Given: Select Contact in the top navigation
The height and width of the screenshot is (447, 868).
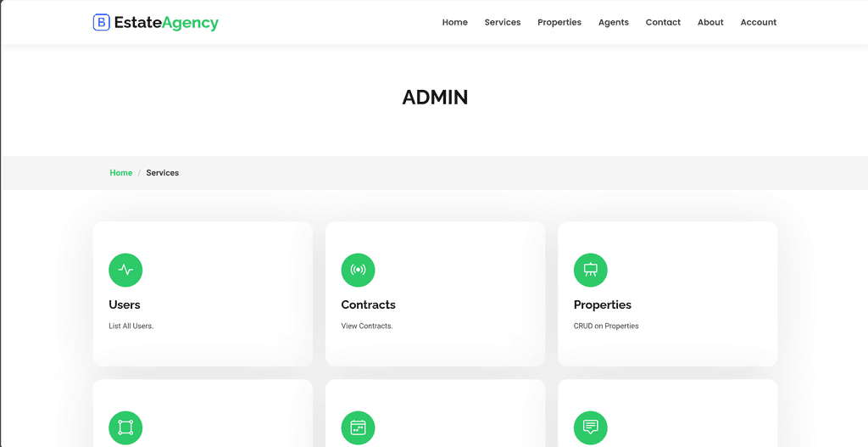Looking at the screenshot, I should (663, 22).
